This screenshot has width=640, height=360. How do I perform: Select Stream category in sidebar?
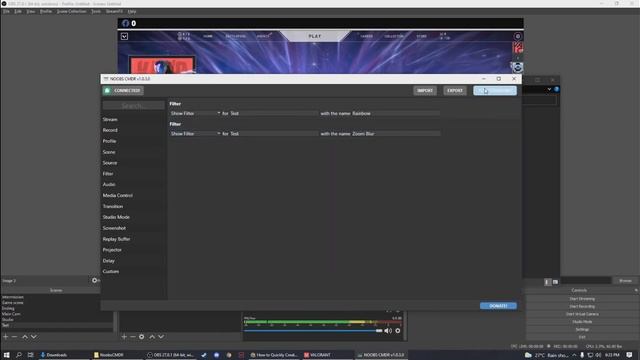[110, 120]
